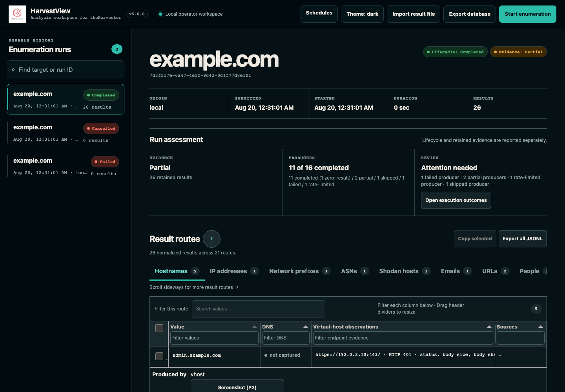Click the Cancelled badge on second run
Screen dimensions: 565x392
pyautogui.click(x=101, y=128)
